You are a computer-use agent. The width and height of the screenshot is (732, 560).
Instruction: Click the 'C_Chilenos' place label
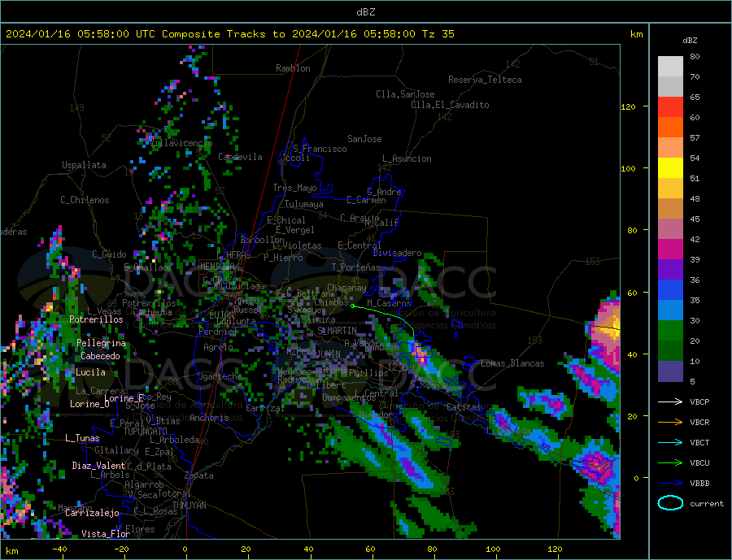click(85, 200)
